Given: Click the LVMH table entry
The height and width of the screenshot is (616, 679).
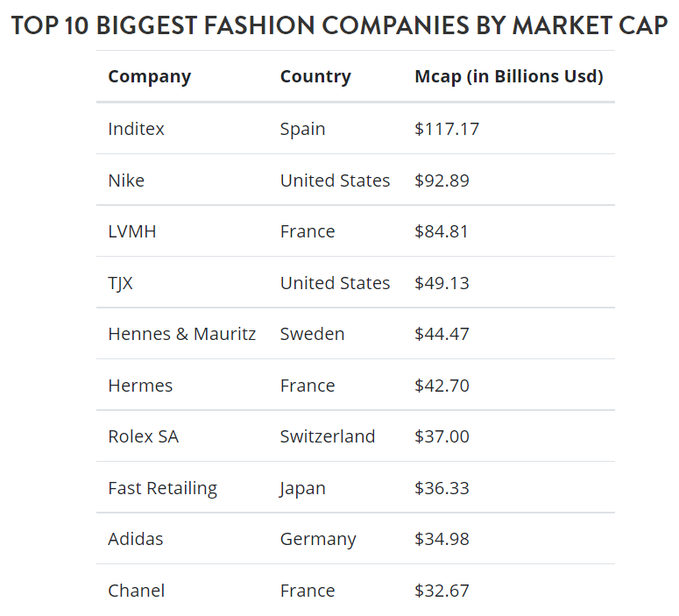Looking at the screenshot, I should (x=131, y=231).
